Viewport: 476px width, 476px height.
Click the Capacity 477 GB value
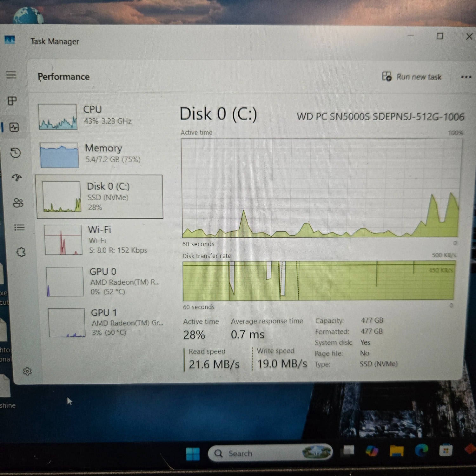tap(372, 320)
